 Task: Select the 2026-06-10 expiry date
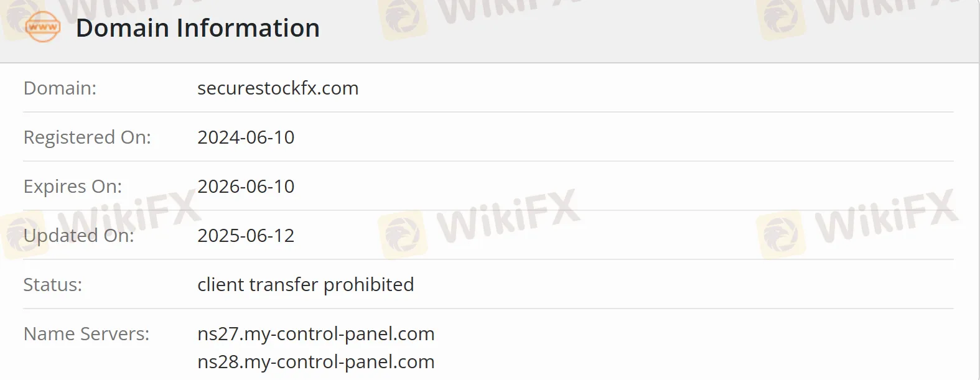click(x=246, y=187)
